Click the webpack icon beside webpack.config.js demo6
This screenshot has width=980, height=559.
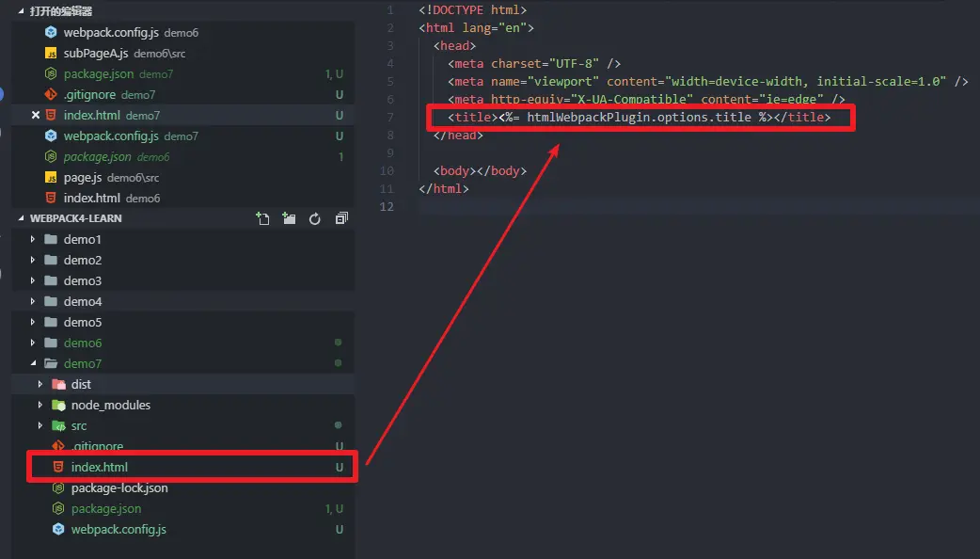pyautogui.click(x=51, y=33)
